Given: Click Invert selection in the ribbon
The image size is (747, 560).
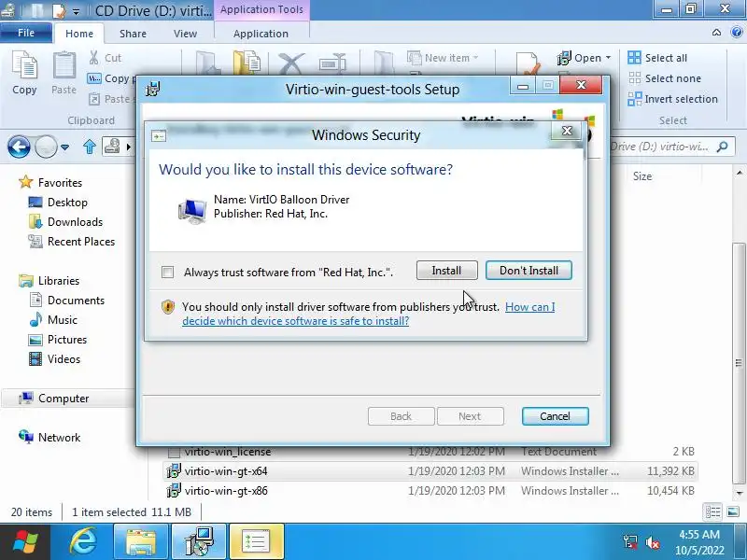Looking at the screenshot, I should (x=672, y=99).
